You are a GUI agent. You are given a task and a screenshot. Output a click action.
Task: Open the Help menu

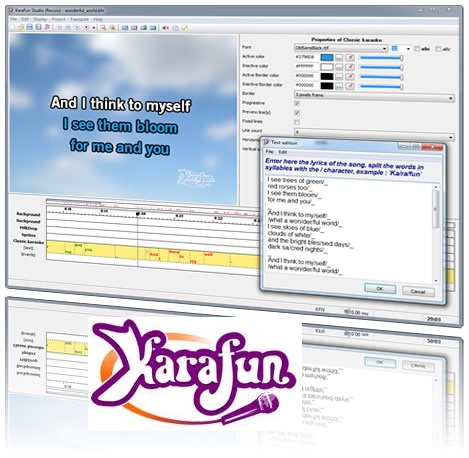pyautogui.click(x=98, y=20)
